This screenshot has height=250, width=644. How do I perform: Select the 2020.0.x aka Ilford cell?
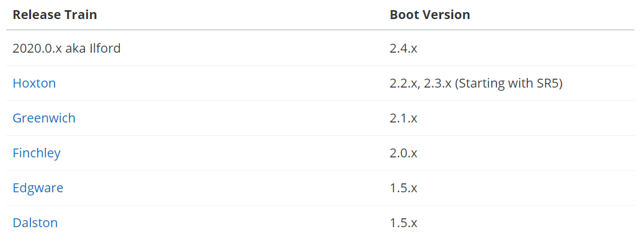tap(67, 48)
